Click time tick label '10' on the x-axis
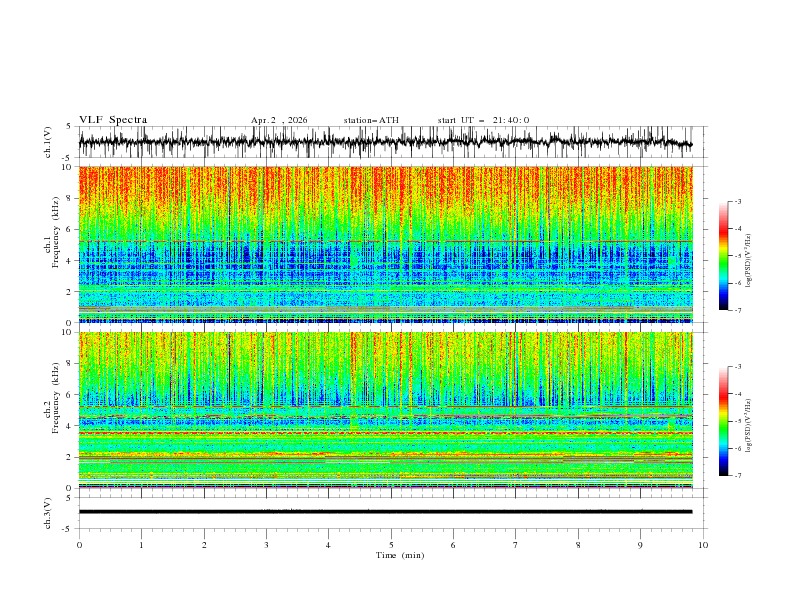Image resolution: width=792 pixels, height=612 pixels. (703, 545)
